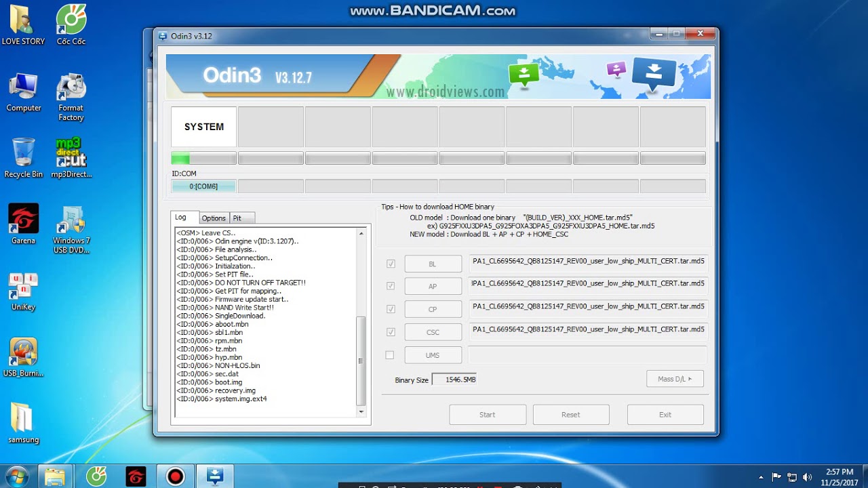Switch to the Pit tab

242,218
